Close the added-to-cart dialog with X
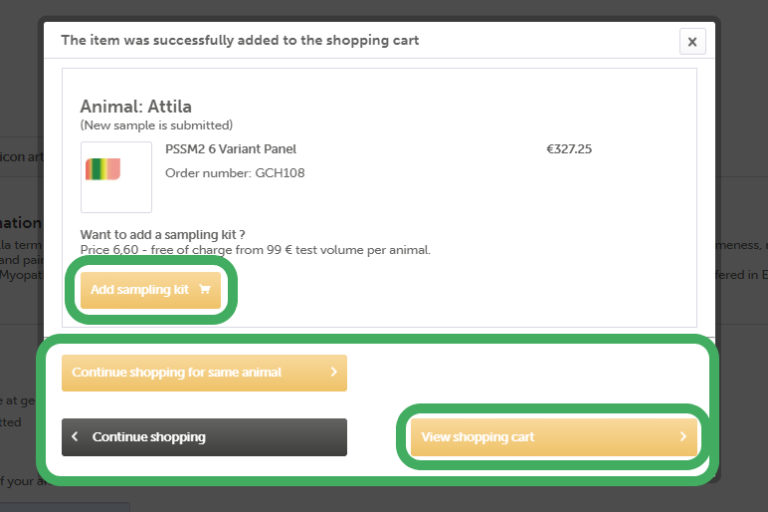The width and height of the screenshot is (768, 512). click(692, 41)
